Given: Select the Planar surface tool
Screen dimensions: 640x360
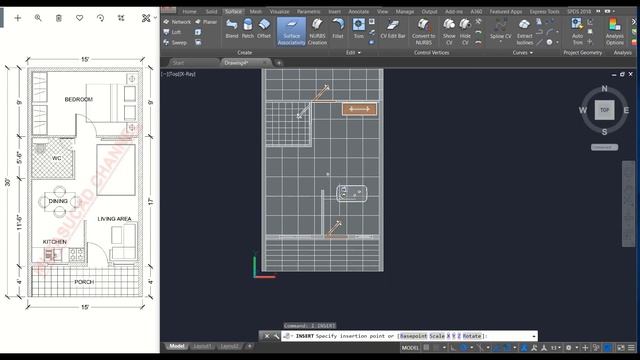Looking at the screenshot, I should click(x=206, y=22).
